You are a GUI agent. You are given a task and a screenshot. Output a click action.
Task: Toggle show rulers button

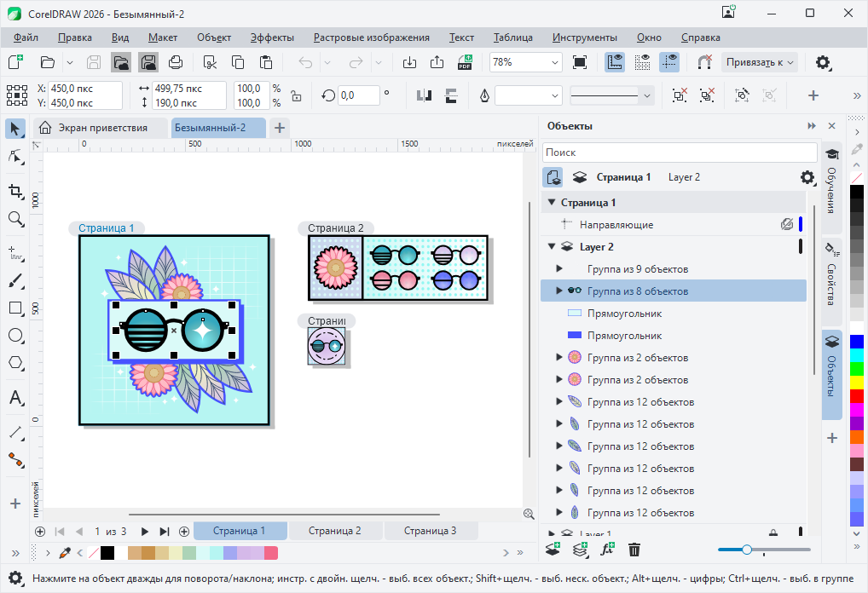click(615, 62)
